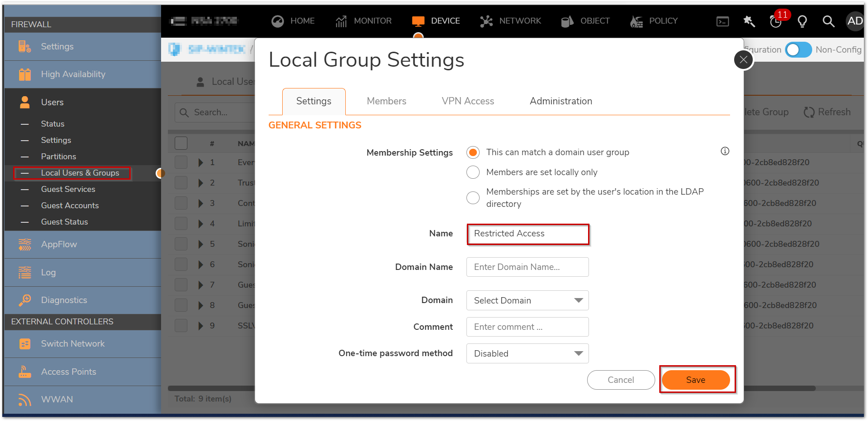868x421 pixels.
Task: Click the WWAN sidebar icon
Action: point(25,399)
